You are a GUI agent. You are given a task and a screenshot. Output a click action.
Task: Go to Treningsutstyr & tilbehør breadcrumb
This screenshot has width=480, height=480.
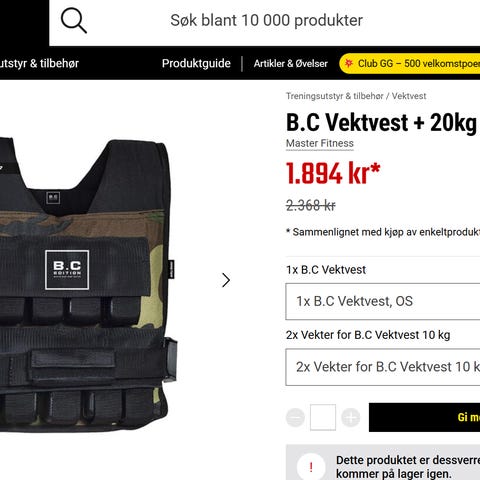pyautogui.click(x=335, y=96)
